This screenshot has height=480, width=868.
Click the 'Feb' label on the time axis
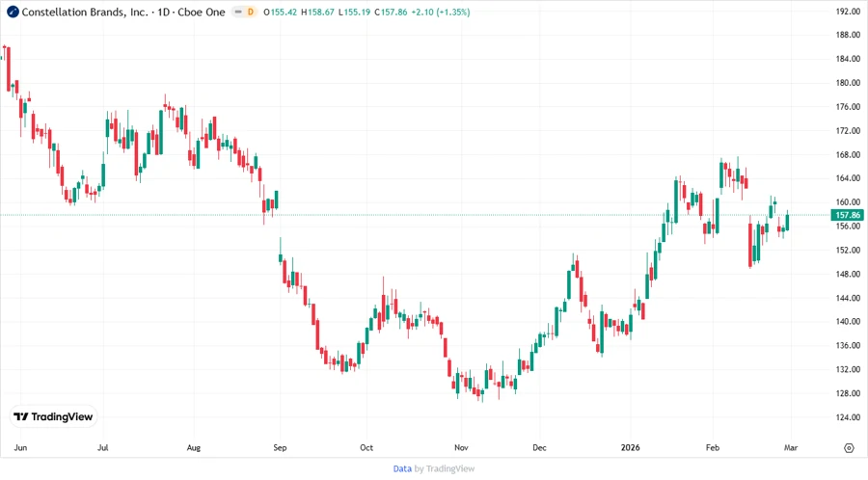point(713,447)
